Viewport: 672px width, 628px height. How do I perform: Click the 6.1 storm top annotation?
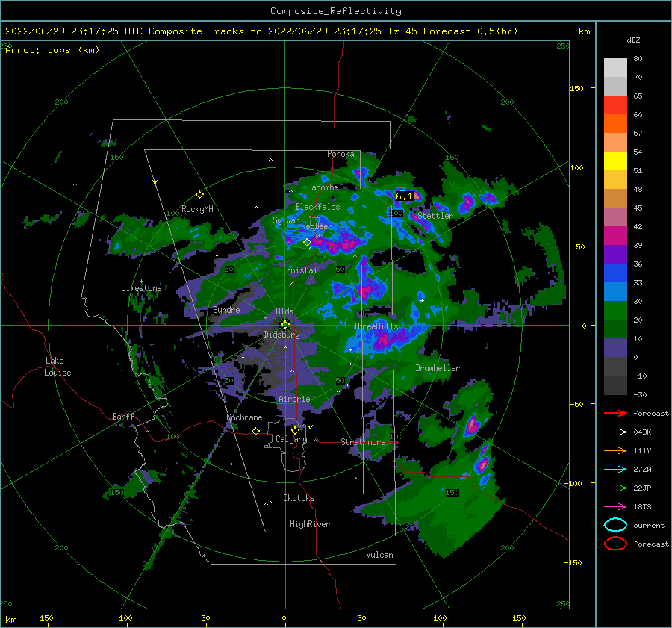tap(404, 196)
